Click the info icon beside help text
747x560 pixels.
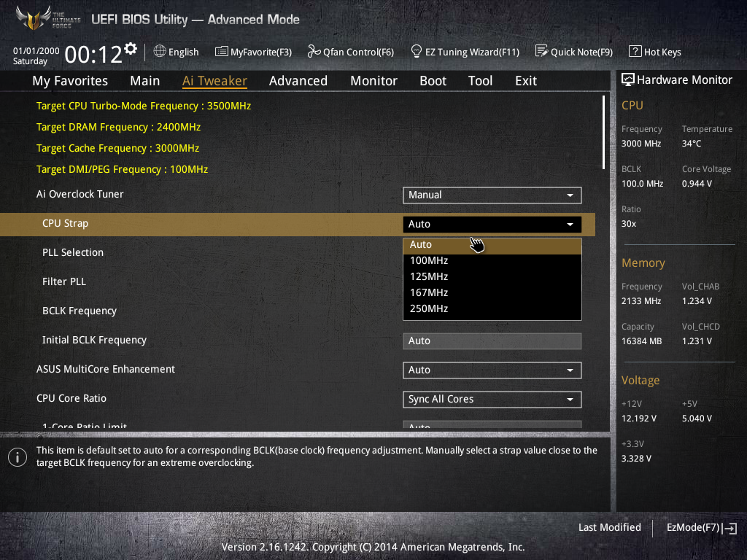click(x=18, y=457)
